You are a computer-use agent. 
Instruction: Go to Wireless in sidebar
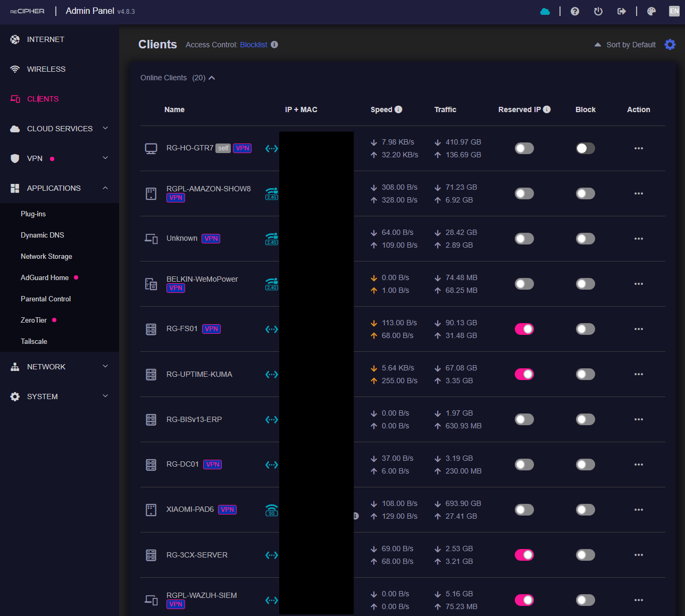point(46,69)
